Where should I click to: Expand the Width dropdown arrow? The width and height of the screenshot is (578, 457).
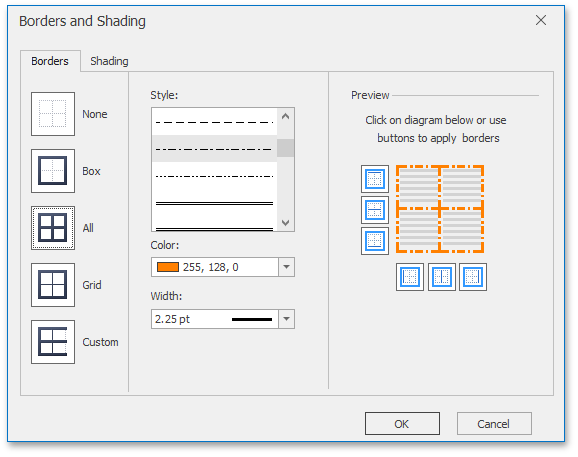pyautogui.click(x=286, y=319)
